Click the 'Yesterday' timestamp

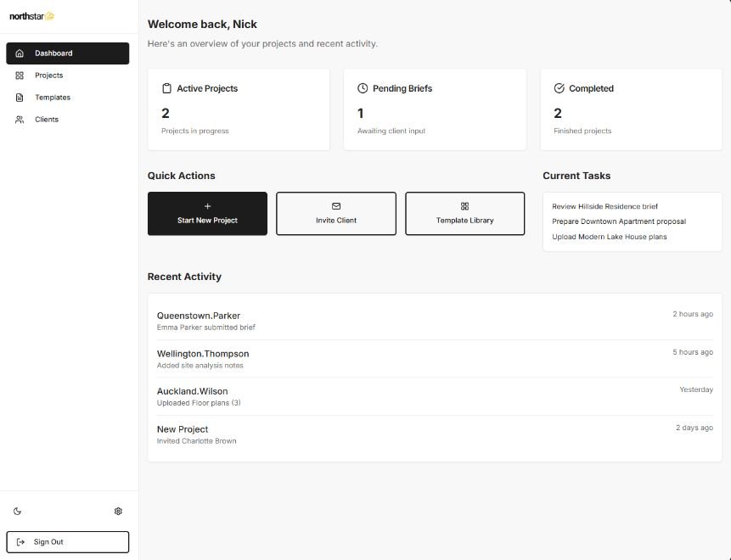coord(696,389)
